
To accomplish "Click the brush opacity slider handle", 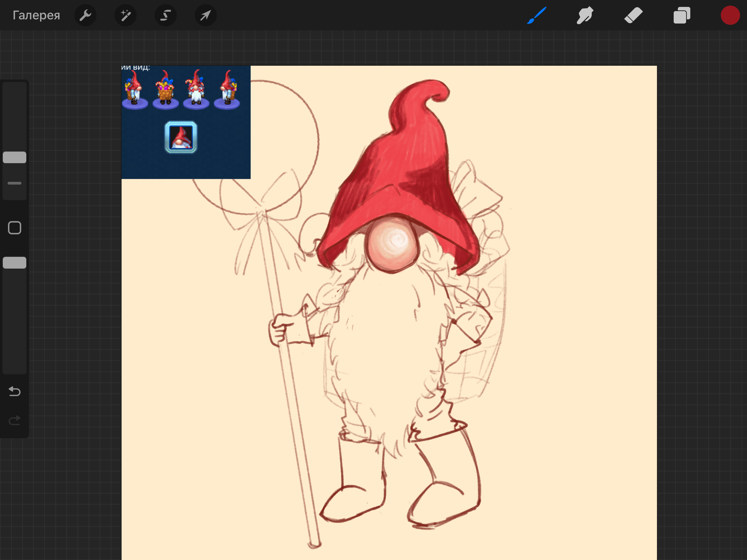I will (x=15, y=263).
